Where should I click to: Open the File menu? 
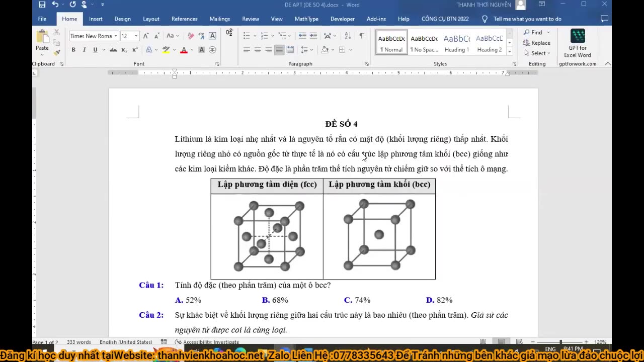click(42, 19)
